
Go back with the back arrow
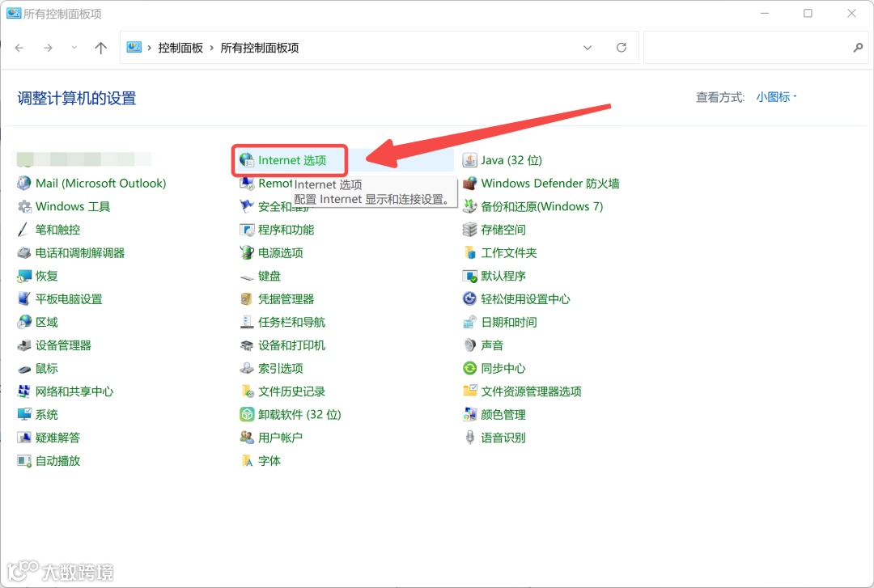pos(19,48)
